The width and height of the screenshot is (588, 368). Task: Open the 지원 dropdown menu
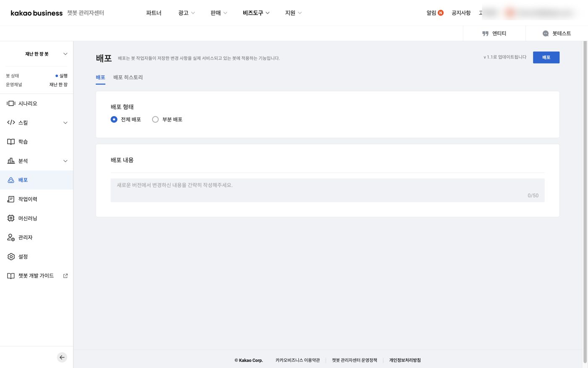[x=294, y=13]
